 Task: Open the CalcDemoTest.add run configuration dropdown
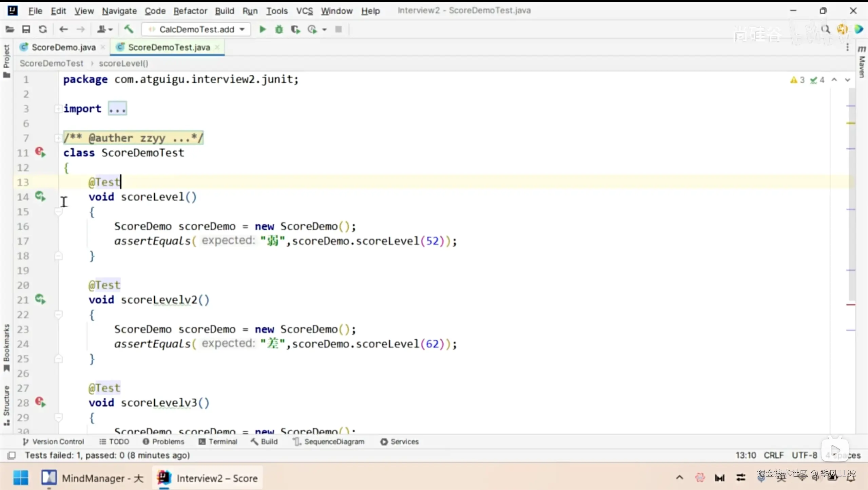tap(197, 30)
